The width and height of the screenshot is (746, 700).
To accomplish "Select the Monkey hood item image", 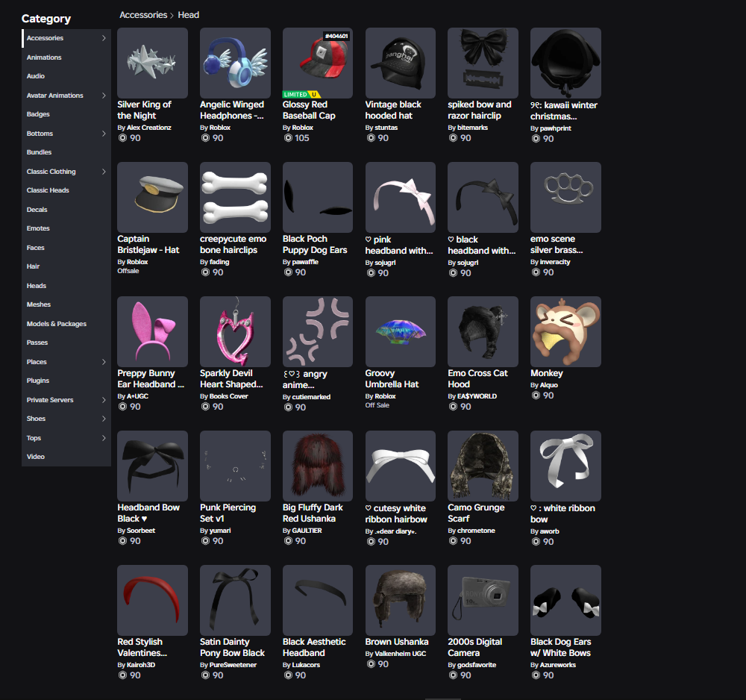I will coord(565,331).
